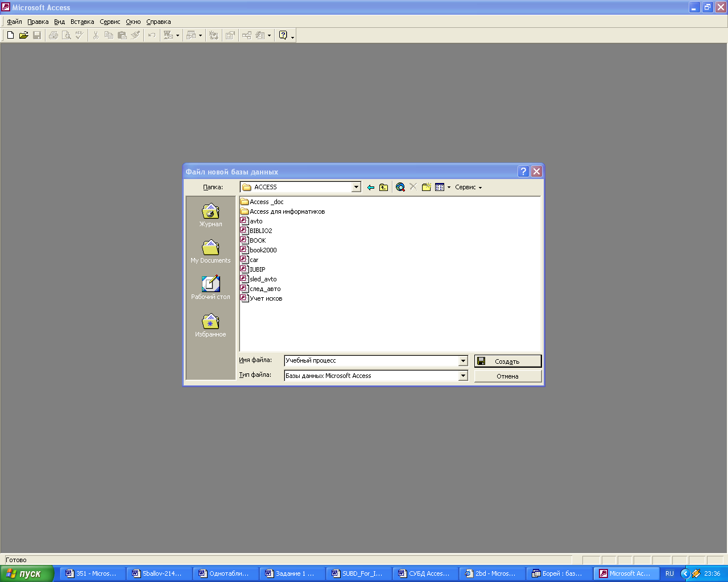Screen dimensions: 728x582
Task: Click the Properties toolbar icon
Action: (x=230, y=35)
